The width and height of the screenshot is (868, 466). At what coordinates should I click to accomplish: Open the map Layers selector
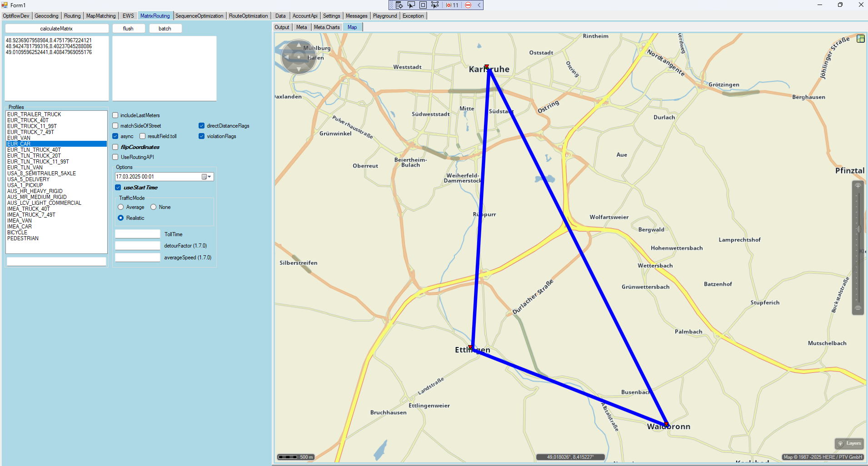coord(849,443)
